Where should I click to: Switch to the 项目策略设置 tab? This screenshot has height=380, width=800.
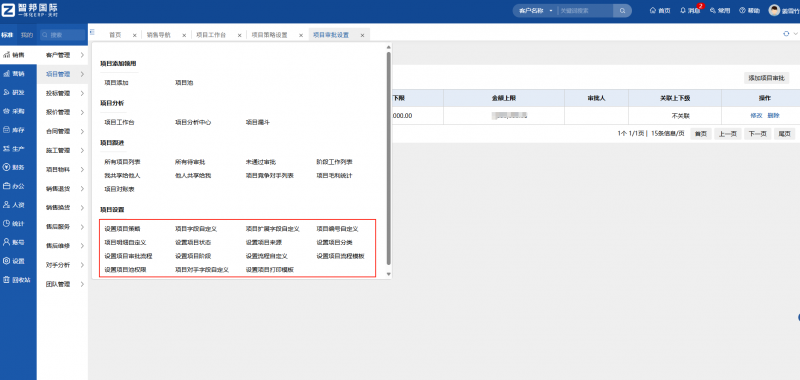pyautogui.click(x=269, y=35)
